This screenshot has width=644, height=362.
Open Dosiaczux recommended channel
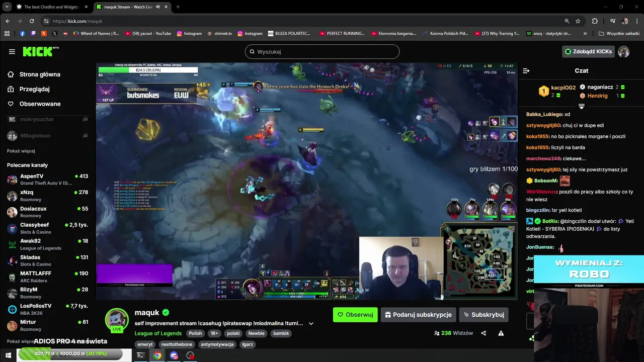[x=47, y=212]
